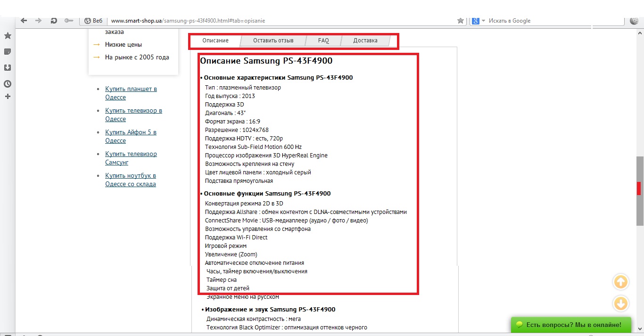This screenshot has width=644, height=336.
Task: Switch to the 'Оставить отзыв' tab
Action: 273,41
